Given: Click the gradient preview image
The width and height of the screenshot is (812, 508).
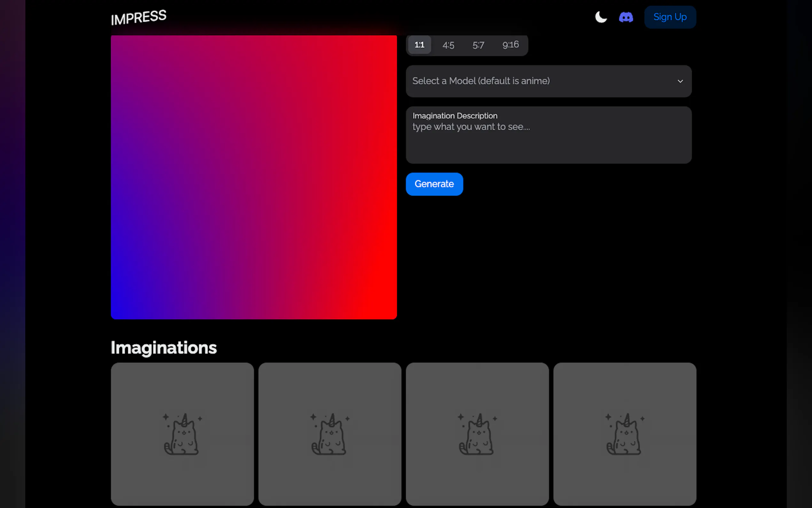Looking at the screenshot, I should coord(254,177).
